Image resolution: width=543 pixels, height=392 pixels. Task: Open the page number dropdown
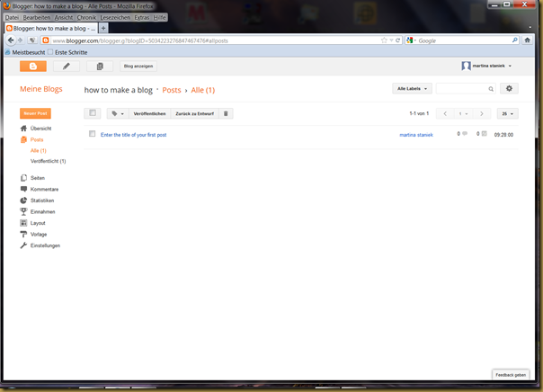pyautogui.click(x=463, y=113)
